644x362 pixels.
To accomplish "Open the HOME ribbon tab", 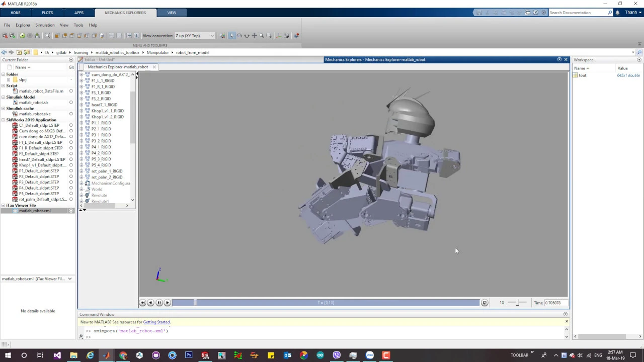I will 16,13.
